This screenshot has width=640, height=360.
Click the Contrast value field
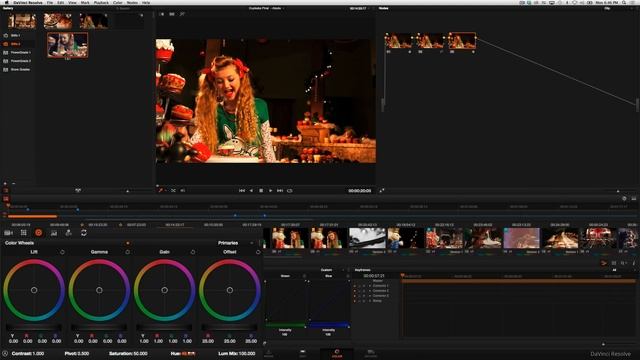click(x=38, y=353)
